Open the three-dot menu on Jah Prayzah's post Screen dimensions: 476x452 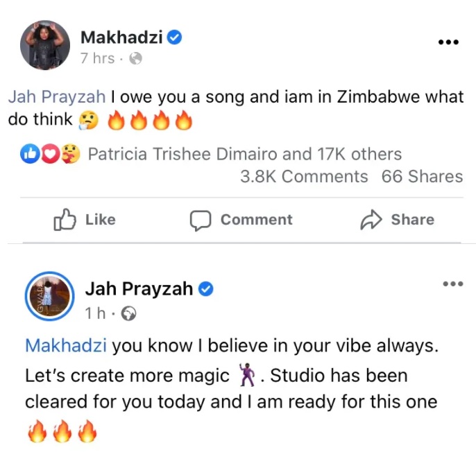pyautogui.click(x=453, y=284)
